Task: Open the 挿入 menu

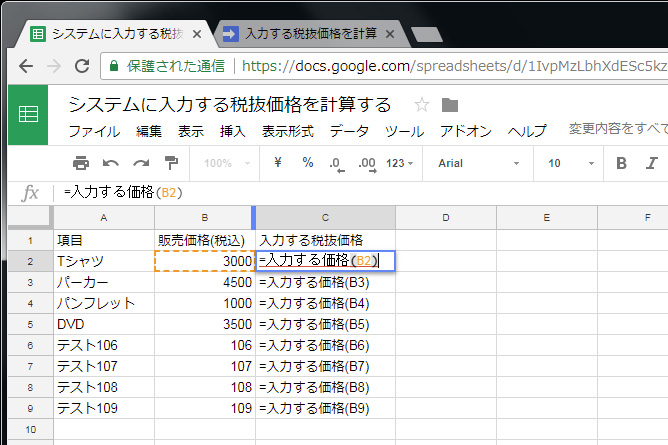Action: coord(233,131)
